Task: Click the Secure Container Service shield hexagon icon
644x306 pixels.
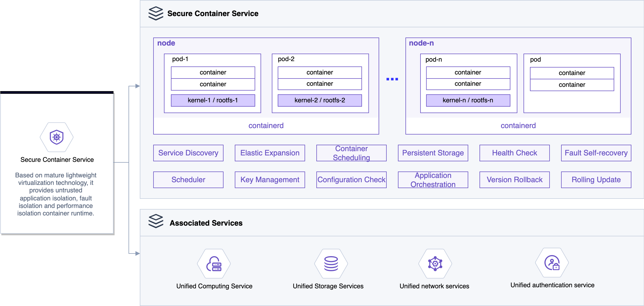Action: point(57,137)
